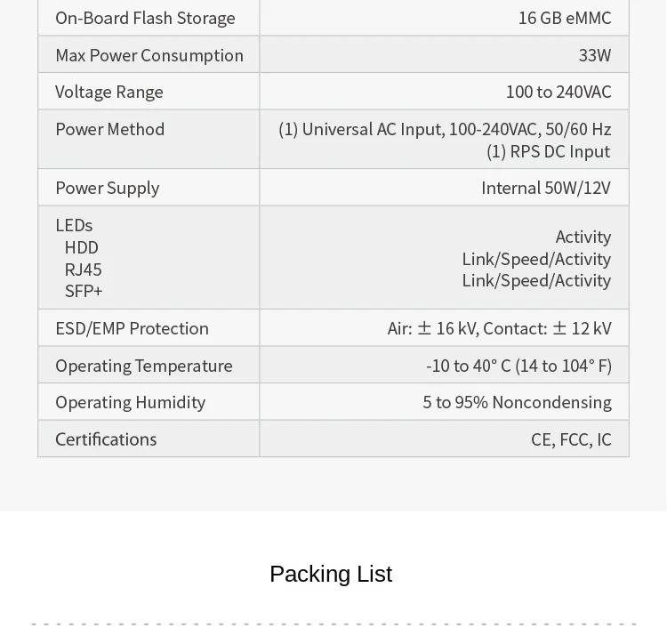The image size is (667, 644).
Task: Click the HDD entry under LEDs
Action: [82, 247]
